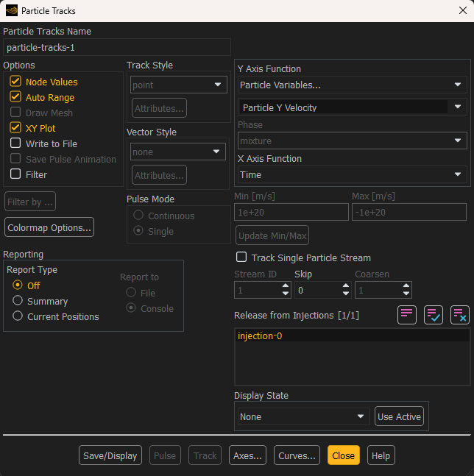The image size is (474, 476).
Task: Increase the Skip value with up arrow
Action: 346,286
